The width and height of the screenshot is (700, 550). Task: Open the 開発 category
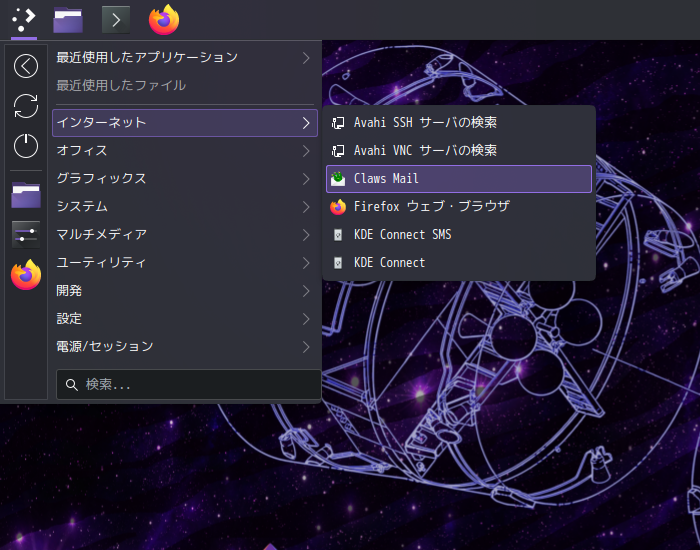point(184,291)
